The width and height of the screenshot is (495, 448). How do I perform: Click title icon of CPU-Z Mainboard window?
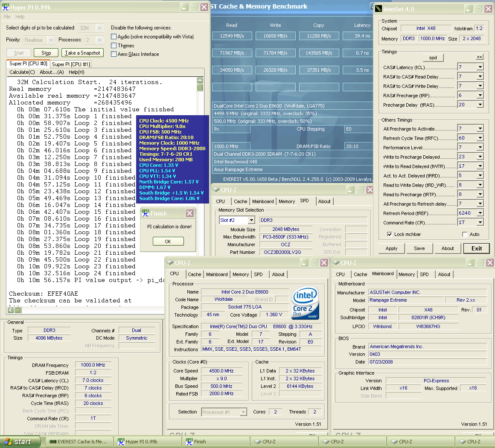pyautogui.click(x=336, y=262)
